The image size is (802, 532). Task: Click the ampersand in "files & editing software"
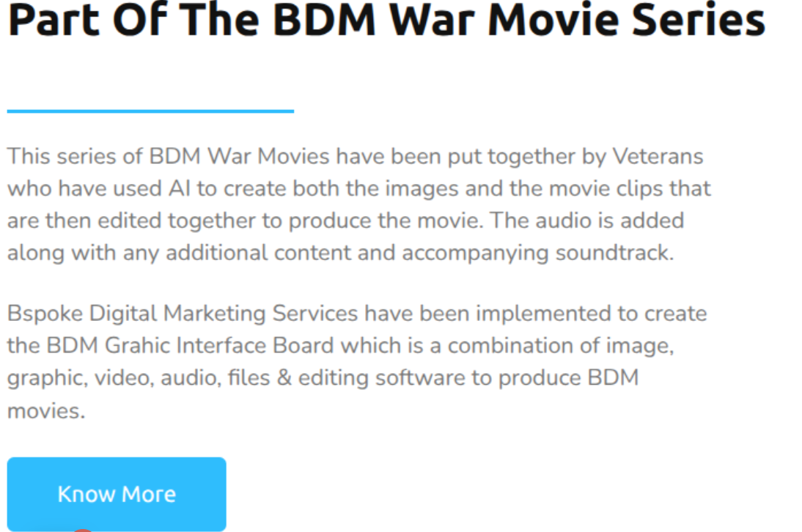[284, 378]
